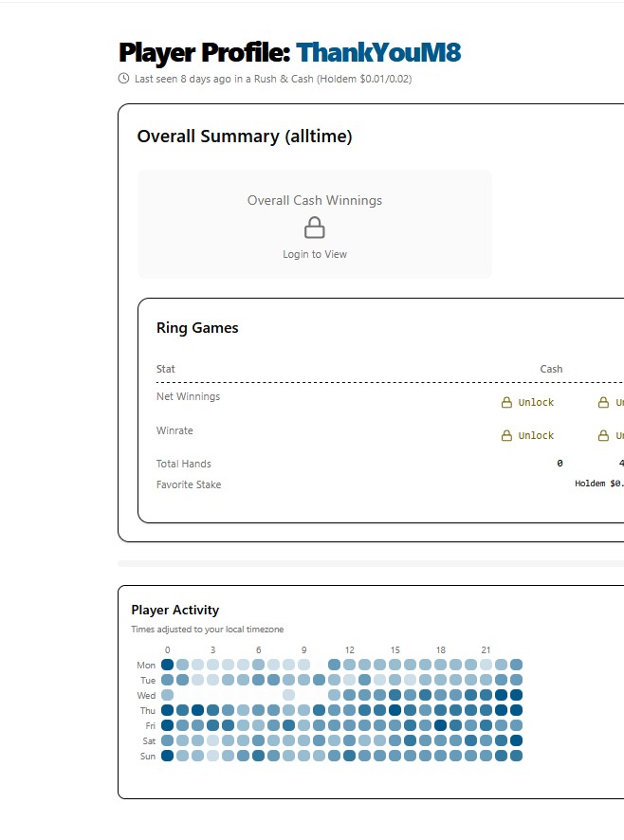This screenshot has width=624, height=840.
Task: Click the clock icon beside Last seen
Action: (x=123, y=78)
